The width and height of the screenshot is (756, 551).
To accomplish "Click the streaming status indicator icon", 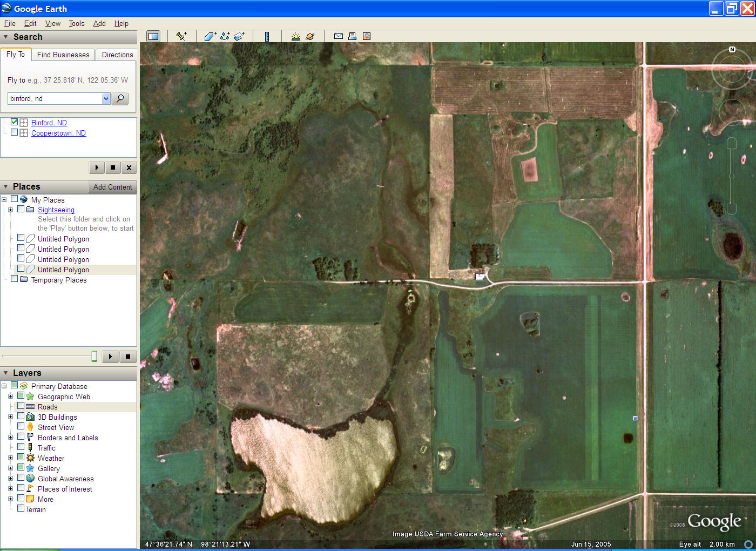I will (x=748, y=544).
